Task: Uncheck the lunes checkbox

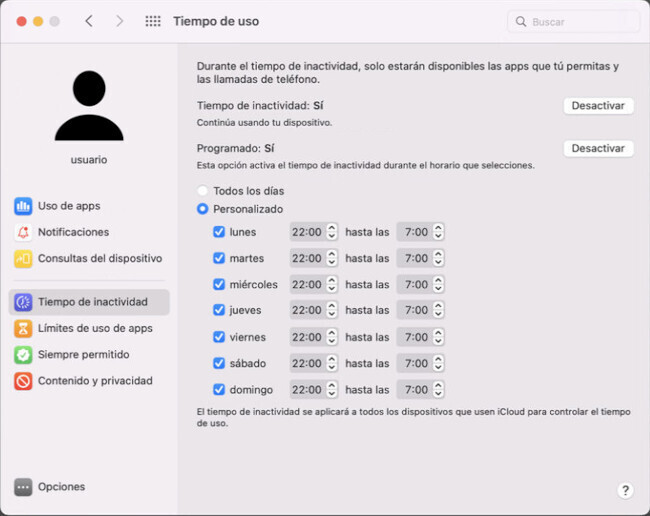Action: click(x=219, y=232)
